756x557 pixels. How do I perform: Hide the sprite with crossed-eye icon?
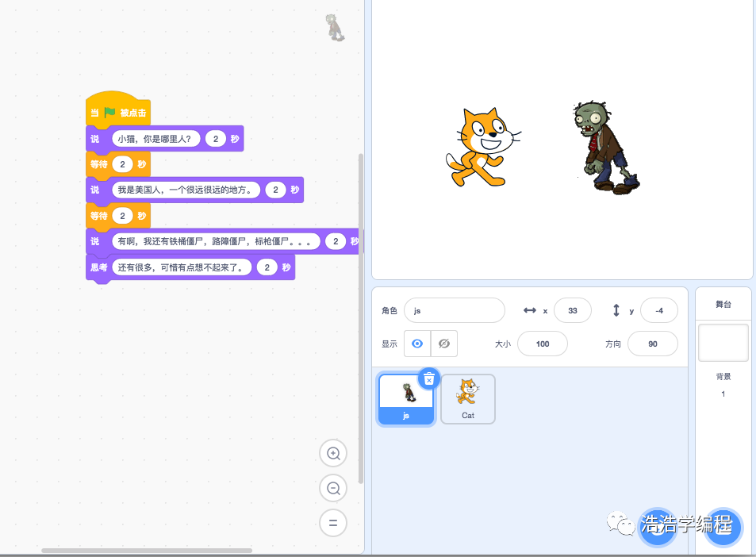pyautogui.click(x=444, y=344)
